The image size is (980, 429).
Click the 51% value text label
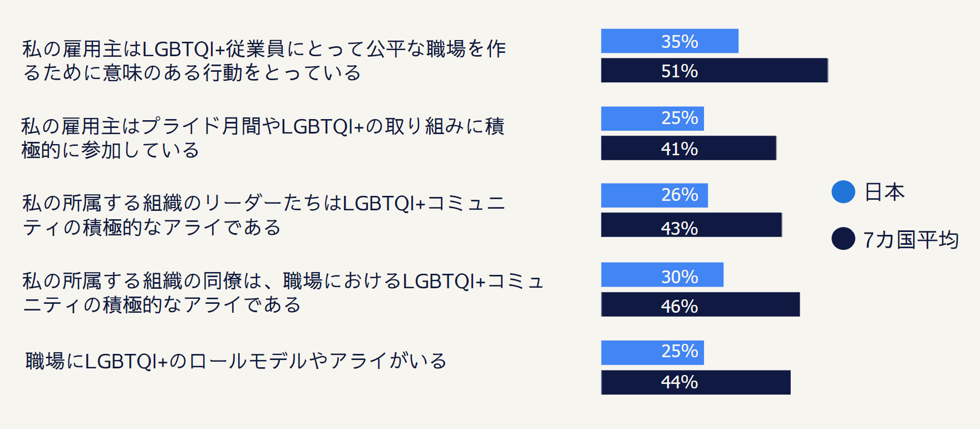[x=679, y=71]
